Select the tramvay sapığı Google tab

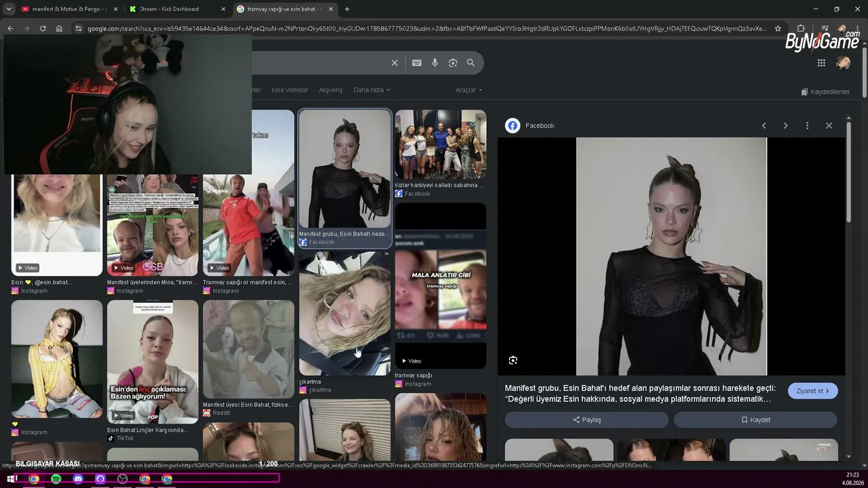[285, 9]
